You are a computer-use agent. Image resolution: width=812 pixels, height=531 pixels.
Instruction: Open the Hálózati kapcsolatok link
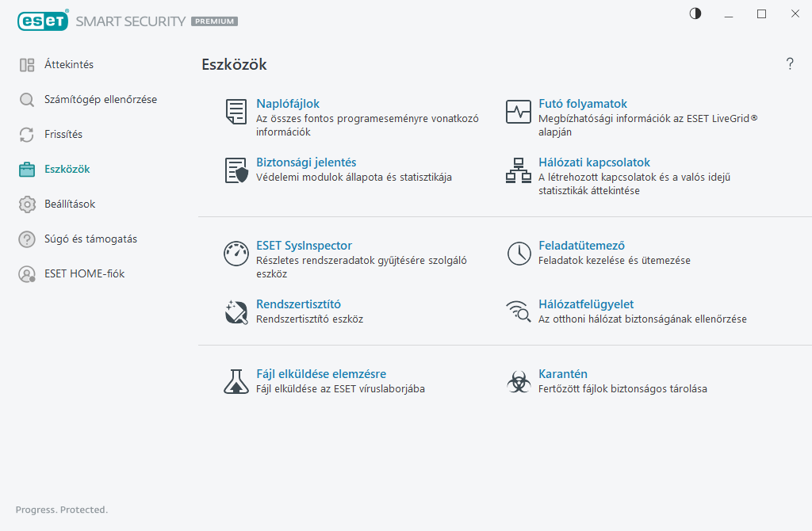(x=594, y=162)
